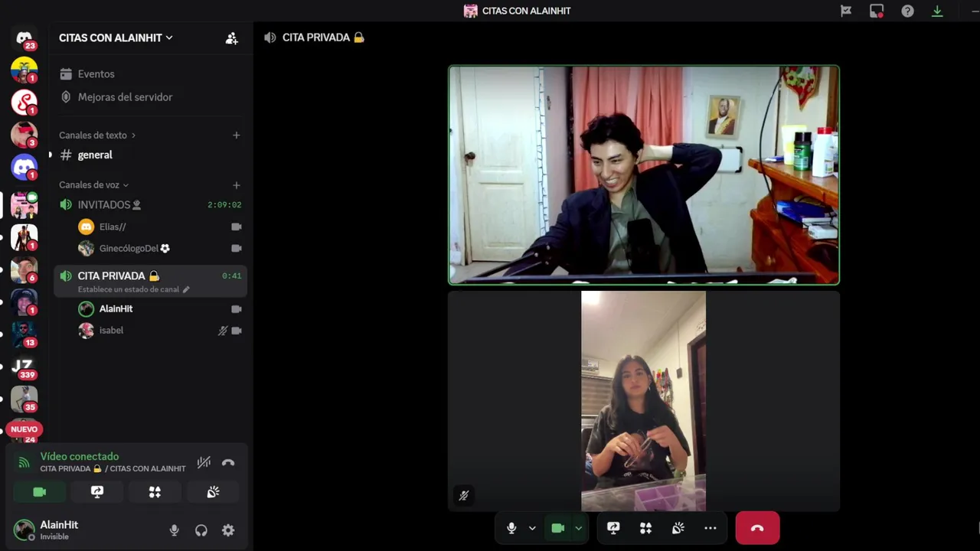Click the CITA PRIVADA header speaker icon

pos(270,37)
